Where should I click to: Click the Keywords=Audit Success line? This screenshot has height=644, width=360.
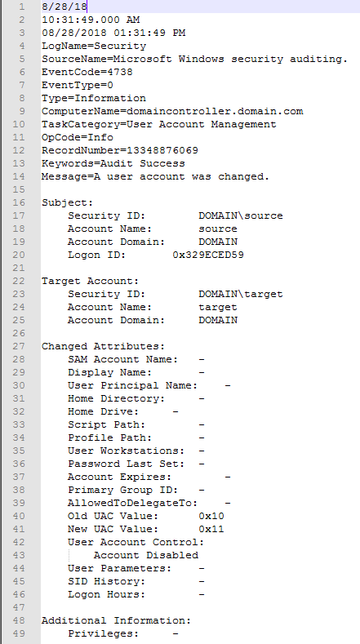coord(113,163)
